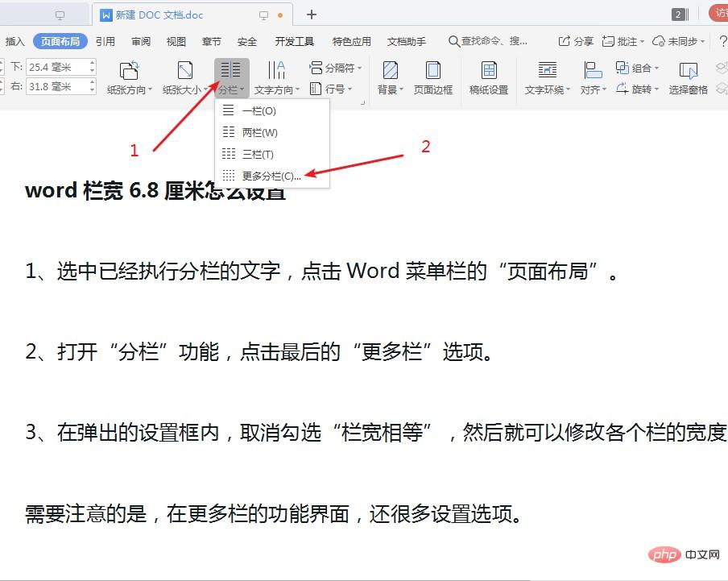Click the paragraph starting 3、在弹出的设置框内

[376, 433]
